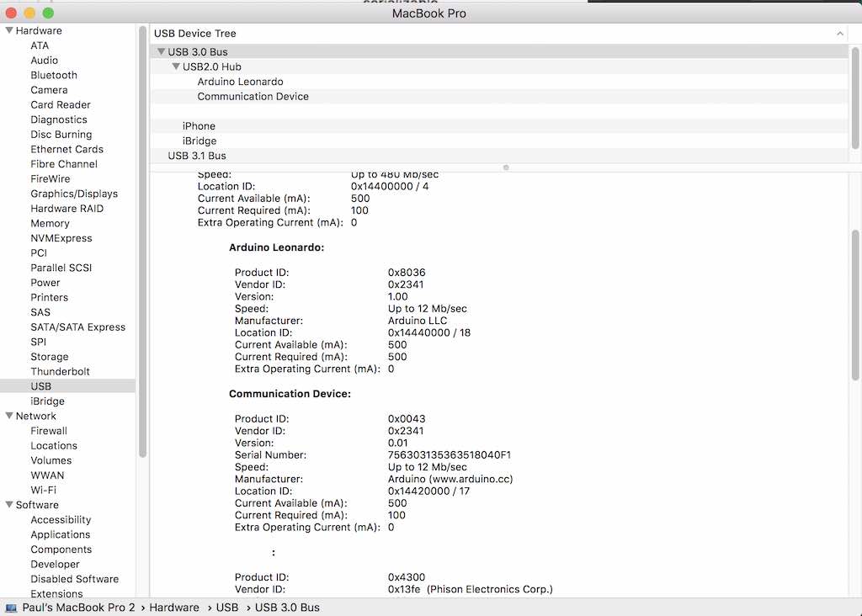Open Audio in the sidebar

pyautogui.click(x=44, y=60)
